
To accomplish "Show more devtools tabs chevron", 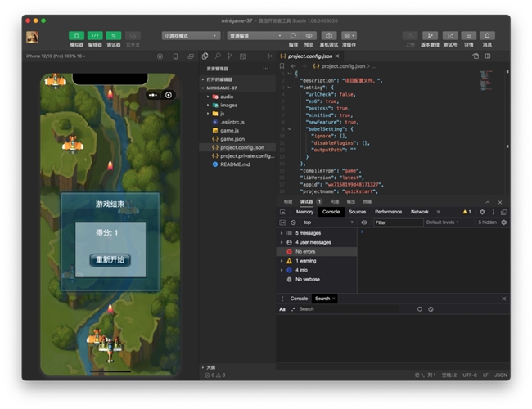I will (439, 212).
